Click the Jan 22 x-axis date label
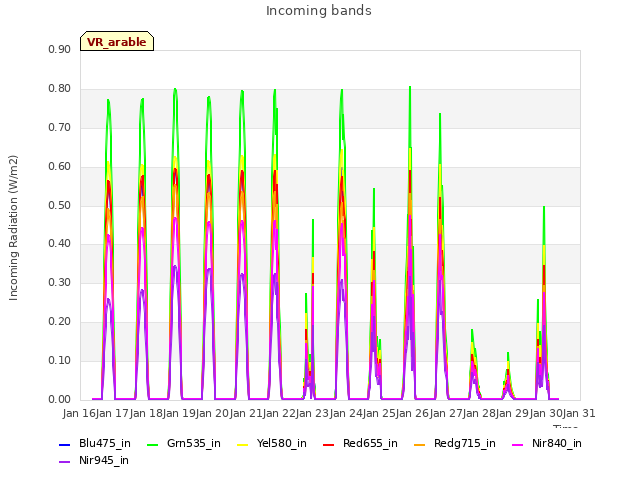Image resolution: width=640 pixels, height=480 pixels. 279,413
